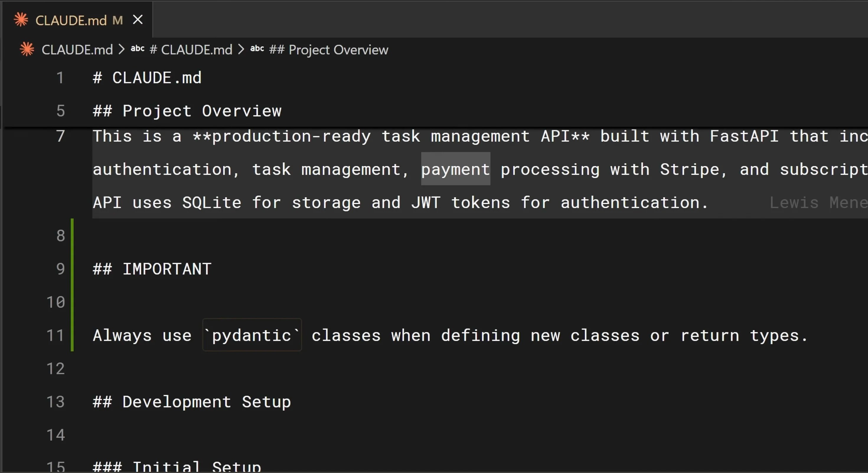Close the CLAUDE.md editor tab
Viewport: 868px width, 473px height.
(x=138, y=20)
